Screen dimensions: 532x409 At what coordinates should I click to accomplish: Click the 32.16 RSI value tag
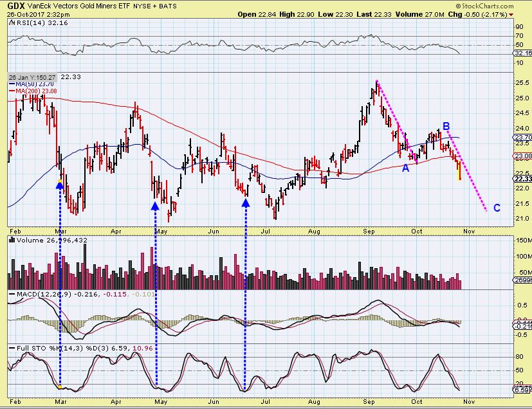pyautogui.click(x=523, y=53)
